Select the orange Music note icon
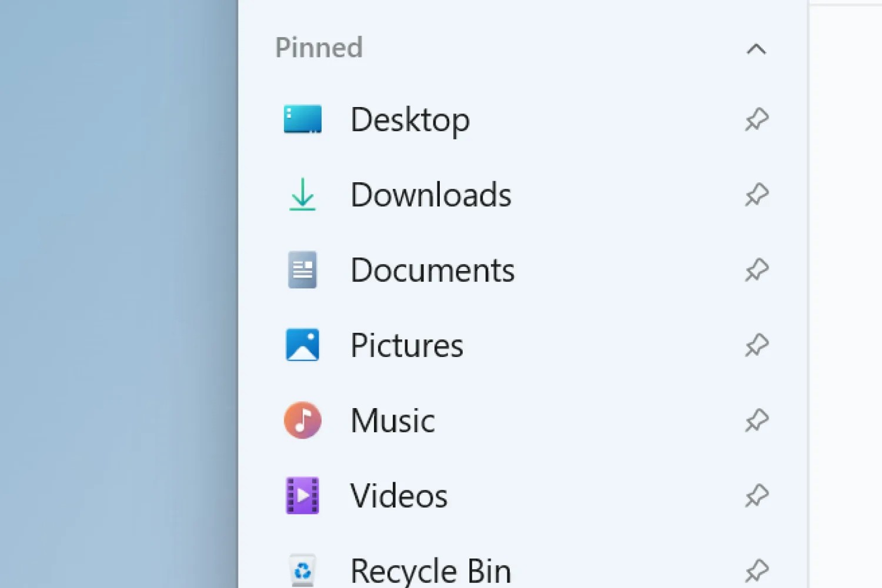Image resolution: width=882 pixels, height=588 pixels. click(x=302, y=420)
